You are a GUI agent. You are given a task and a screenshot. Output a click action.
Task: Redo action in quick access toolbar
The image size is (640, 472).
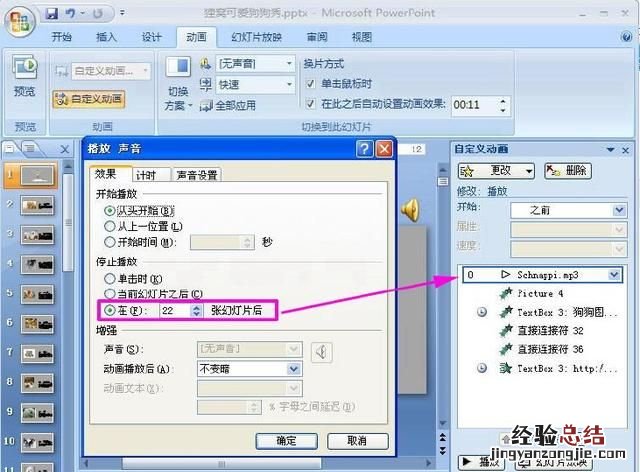click(98, 13)
